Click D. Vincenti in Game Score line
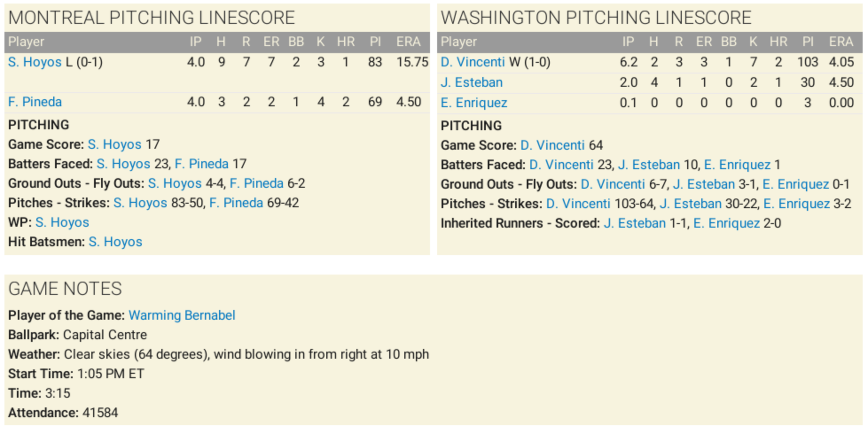Screen dimensions: 868x426 552,145
